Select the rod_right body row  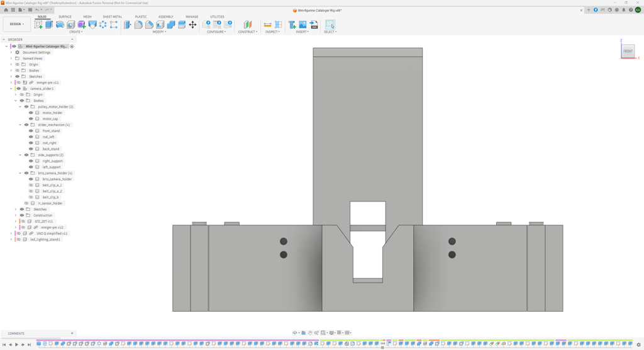coord(49,143)
